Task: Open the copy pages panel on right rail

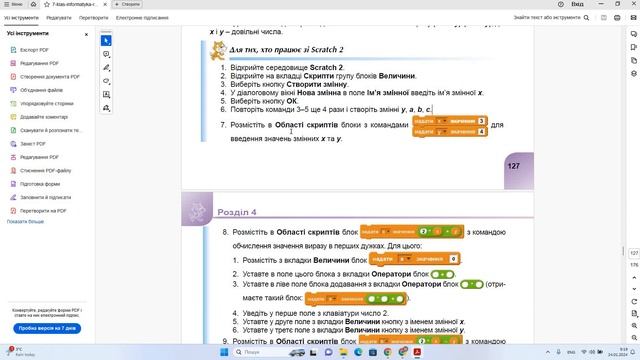Action: pyautogui.click(x=634, y=60)
